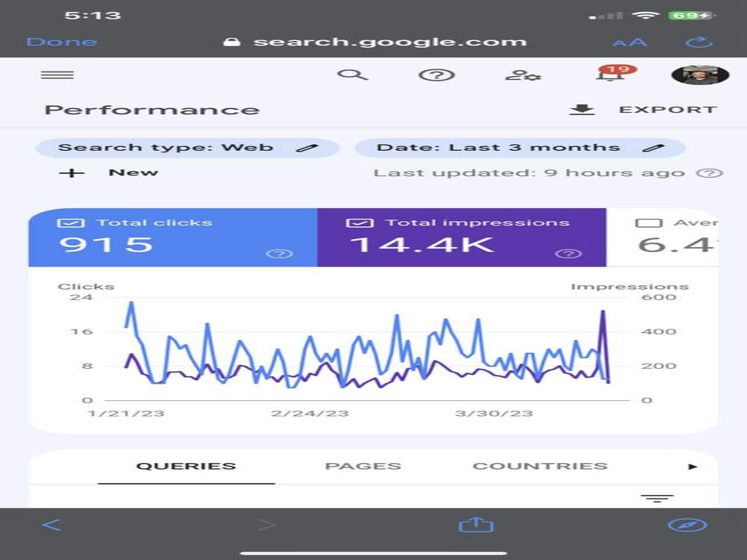Click the 2/24/23 date axis label
Viewport: 747px width, 560px height.
click(310, 413)
